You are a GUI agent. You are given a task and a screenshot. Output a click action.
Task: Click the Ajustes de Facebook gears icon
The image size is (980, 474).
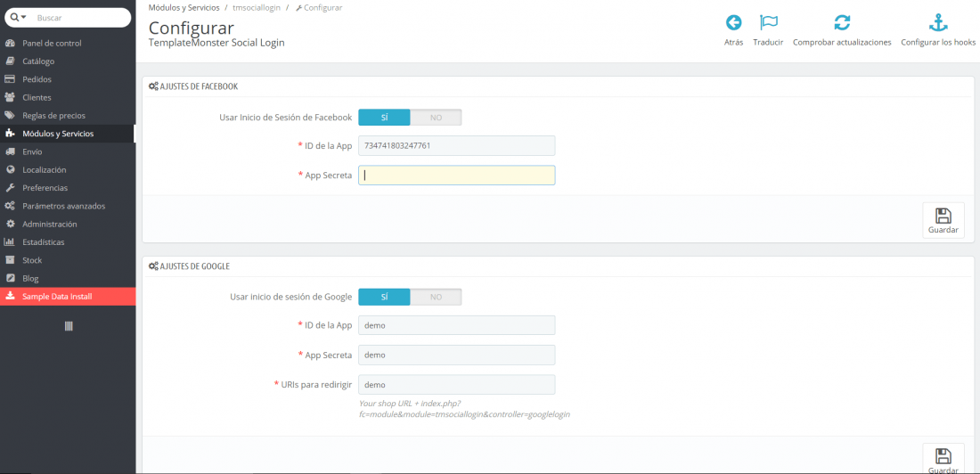153,86
